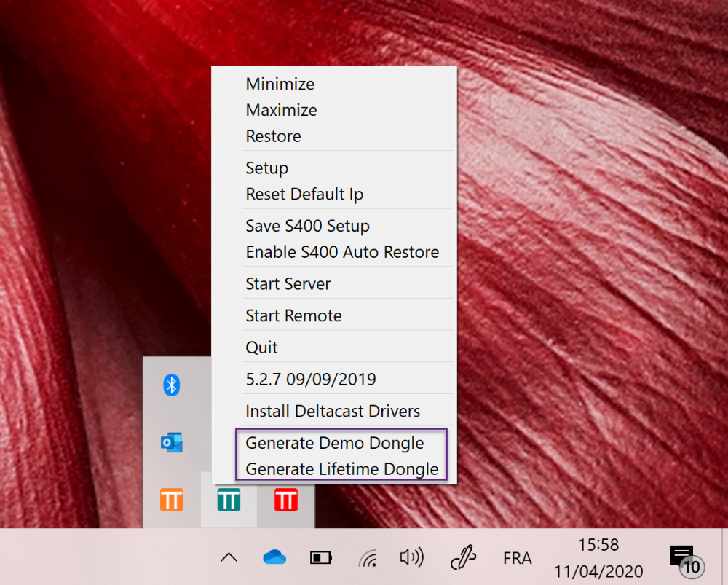Open the Wi-Fi network icon
This screenshot has height=585, width=728.
tap(367, 557)
